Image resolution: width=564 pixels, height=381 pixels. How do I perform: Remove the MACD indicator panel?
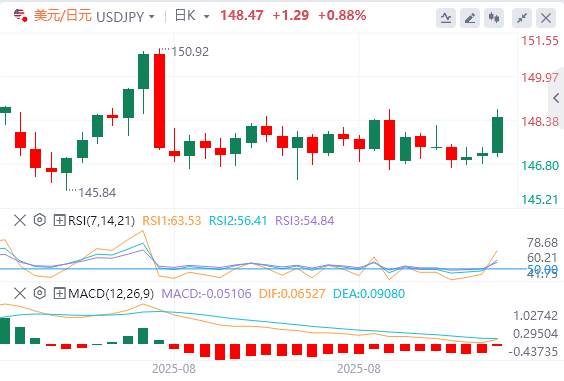click(x=20, y=293)
